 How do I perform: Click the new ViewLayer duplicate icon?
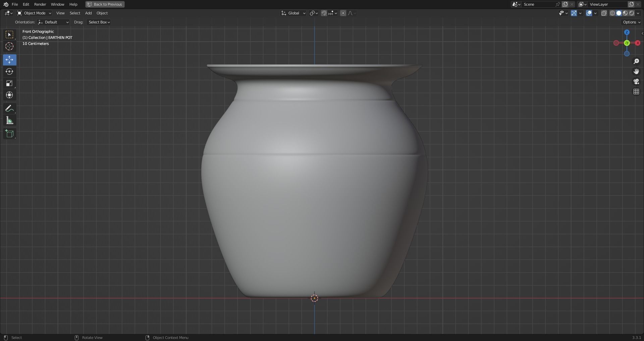[x=631, y=4]
